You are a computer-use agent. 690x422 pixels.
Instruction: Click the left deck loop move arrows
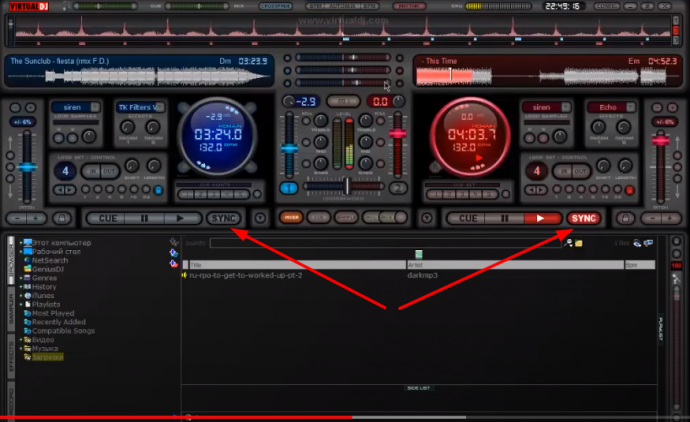point(65,190)
